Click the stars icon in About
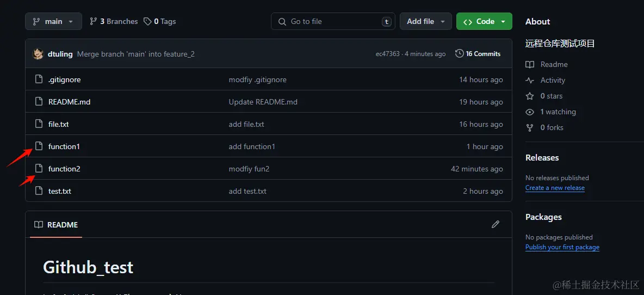644x295 pixels. pos(530,96)
